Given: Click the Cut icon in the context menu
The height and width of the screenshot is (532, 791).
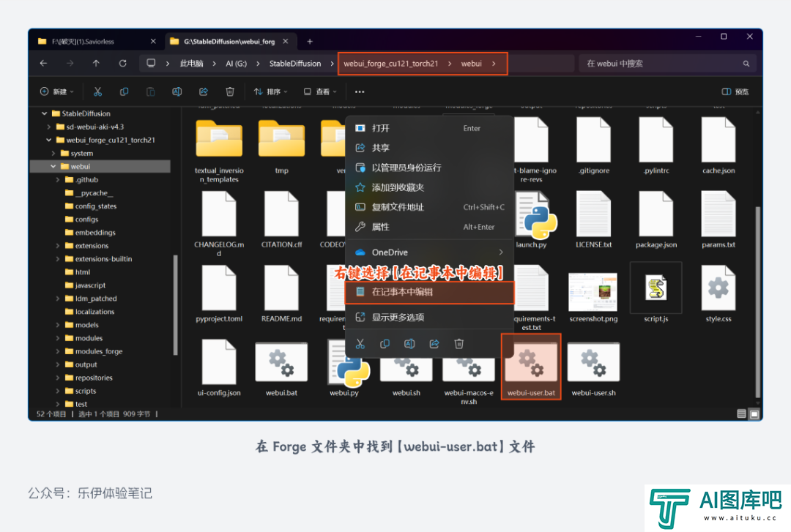Looking at the screenshot, I should [x=360, y=344].
